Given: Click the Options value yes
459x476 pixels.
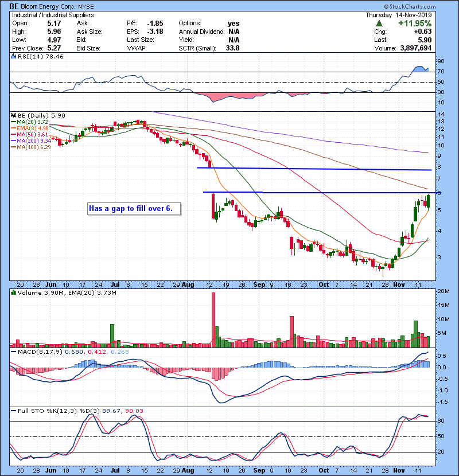Looking at the screenshot, I should [x=234, y=24].
